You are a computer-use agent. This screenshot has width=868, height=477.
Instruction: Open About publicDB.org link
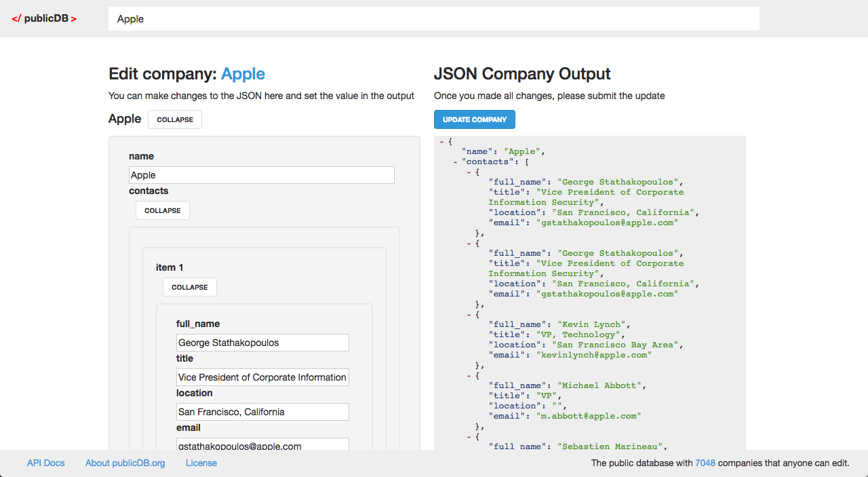click(125, 463)
